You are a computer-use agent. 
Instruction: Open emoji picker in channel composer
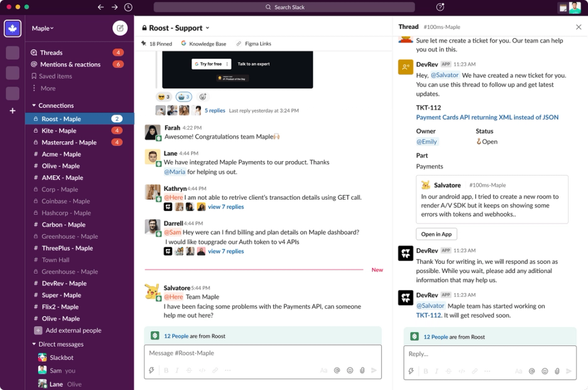pos(350,370)
